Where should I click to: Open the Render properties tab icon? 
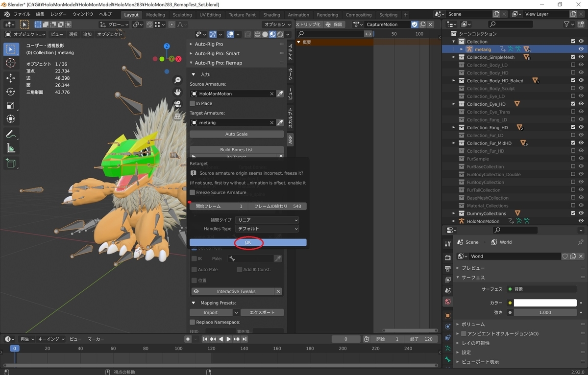447,257
